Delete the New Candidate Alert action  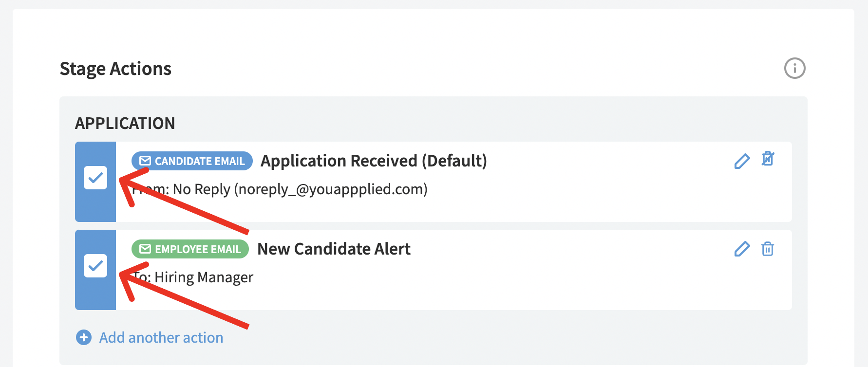point(768,249)
